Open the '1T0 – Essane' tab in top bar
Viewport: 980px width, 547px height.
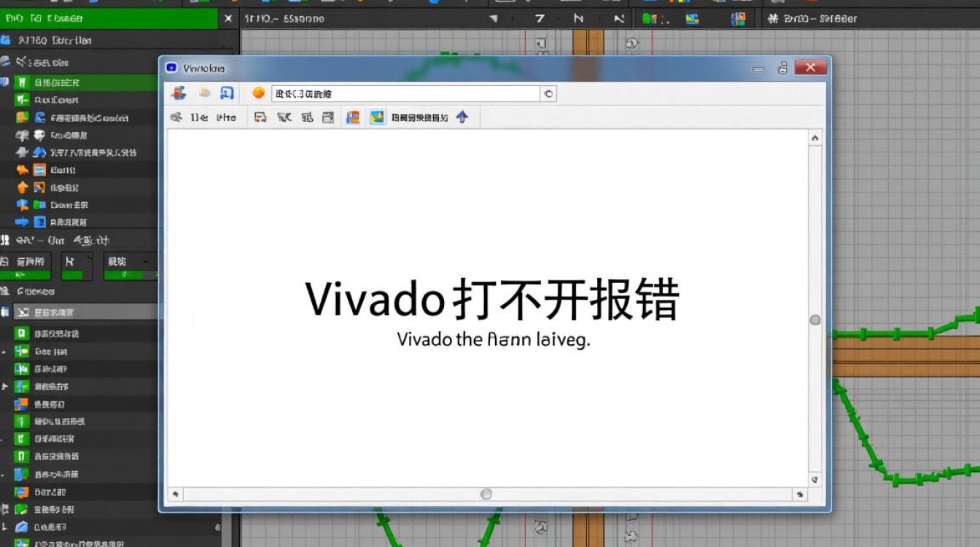[284, 19]
